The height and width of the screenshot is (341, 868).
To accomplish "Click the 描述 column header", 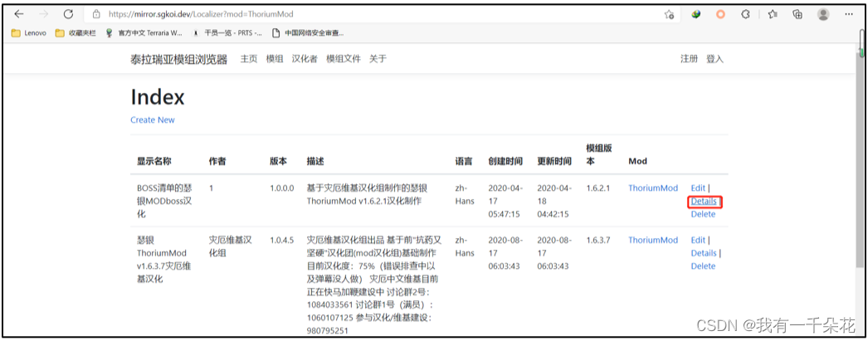I will click(315, 161).
